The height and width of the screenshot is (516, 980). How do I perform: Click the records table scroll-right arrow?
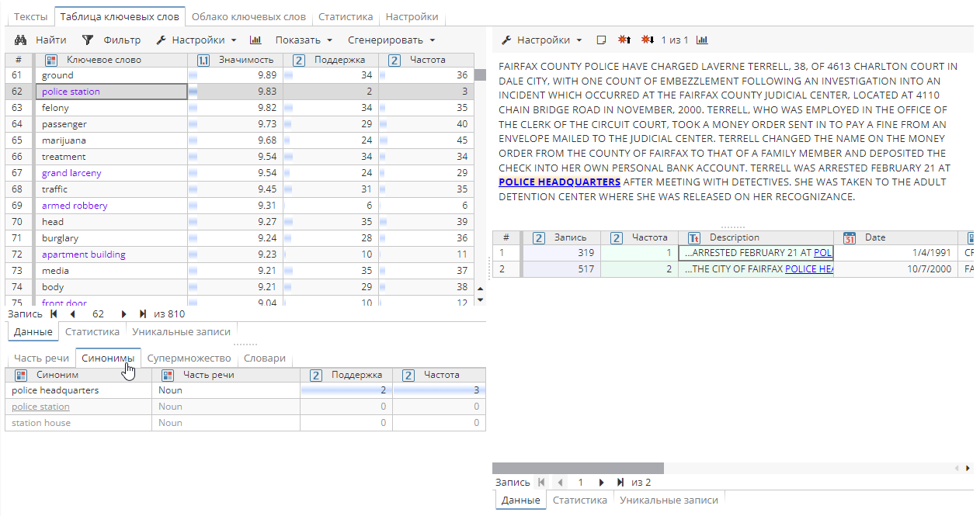coord(968,468)
